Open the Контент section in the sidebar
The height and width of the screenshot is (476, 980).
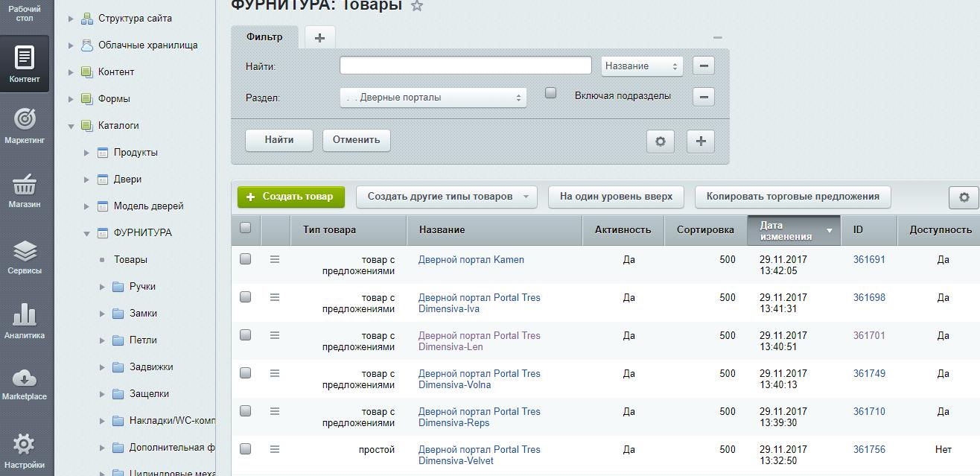(25, 64)
